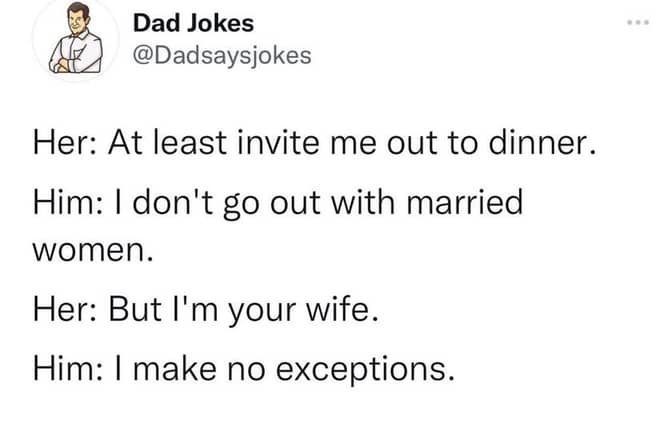Viewport: 662px width, 428px height.
Task: Click the word 'women.' in the tweet
Action: (93, 250)
